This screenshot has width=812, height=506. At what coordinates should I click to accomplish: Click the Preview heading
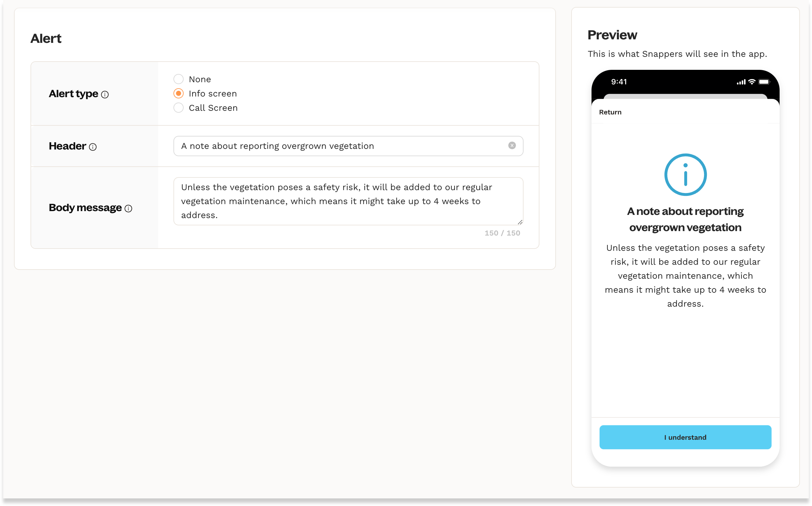coord(612,35)
